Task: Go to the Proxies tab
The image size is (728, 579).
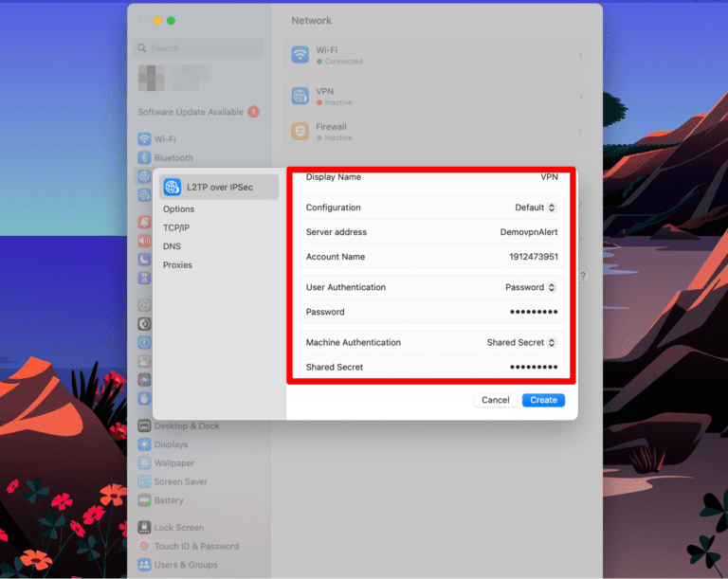Action: [177, 264]
